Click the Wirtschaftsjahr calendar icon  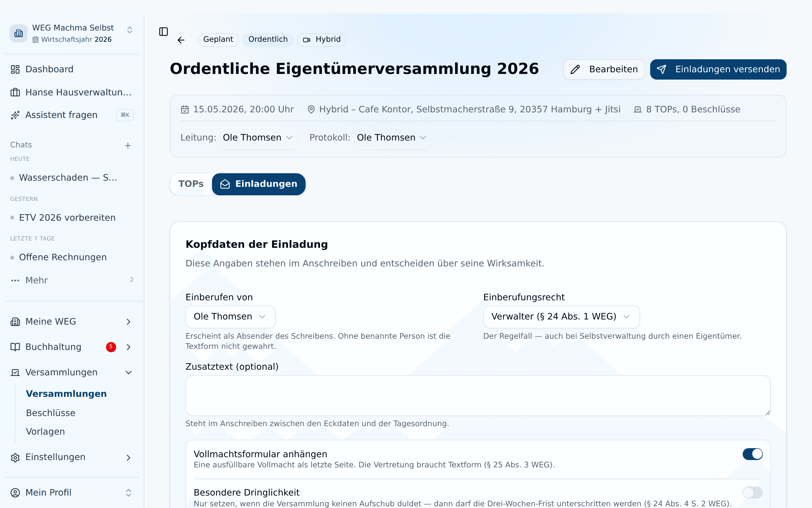36,40
